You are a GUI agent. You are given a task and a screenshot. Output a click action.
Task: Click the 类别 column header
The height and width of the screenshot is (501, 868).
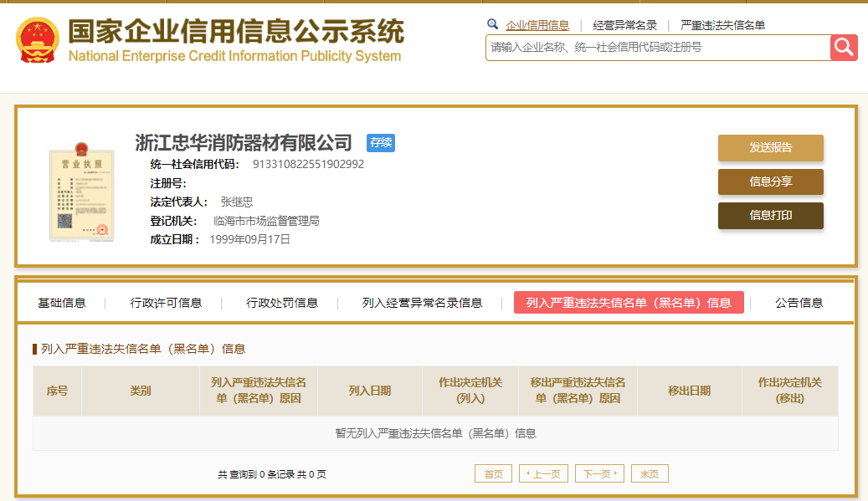pos(141,391)
